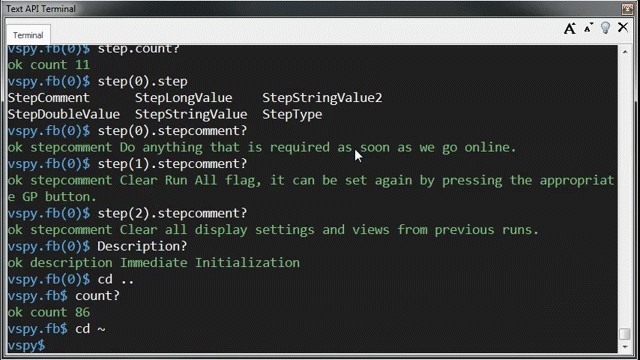Toggle the lightbulb theme icon
This screenshot has width=640, height=360.
605,28
